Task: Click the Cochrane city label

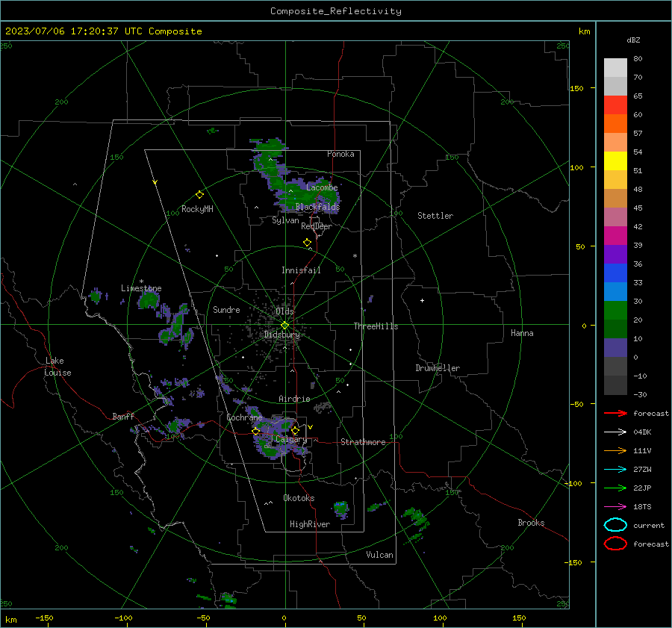Action: pos(244,417)
